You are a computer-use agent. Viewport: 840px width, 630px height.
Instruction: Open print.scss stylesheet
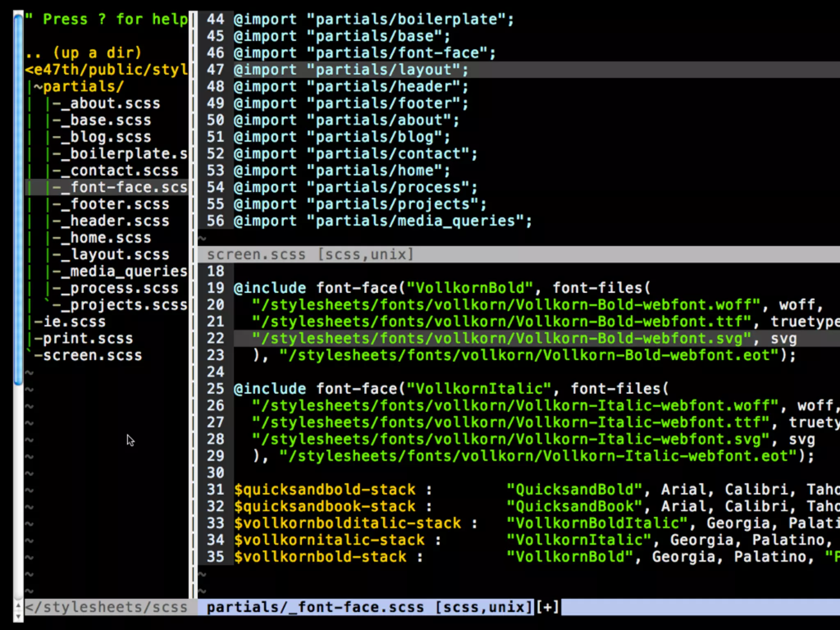pyautogui.click(x=88, y=339)
